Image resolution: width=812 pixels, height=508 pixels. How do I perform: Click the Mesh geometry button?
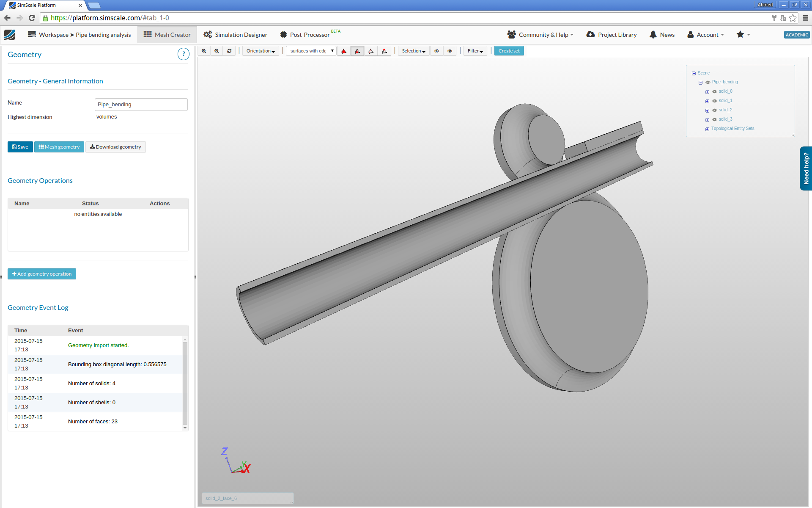(x=59, y=147)
